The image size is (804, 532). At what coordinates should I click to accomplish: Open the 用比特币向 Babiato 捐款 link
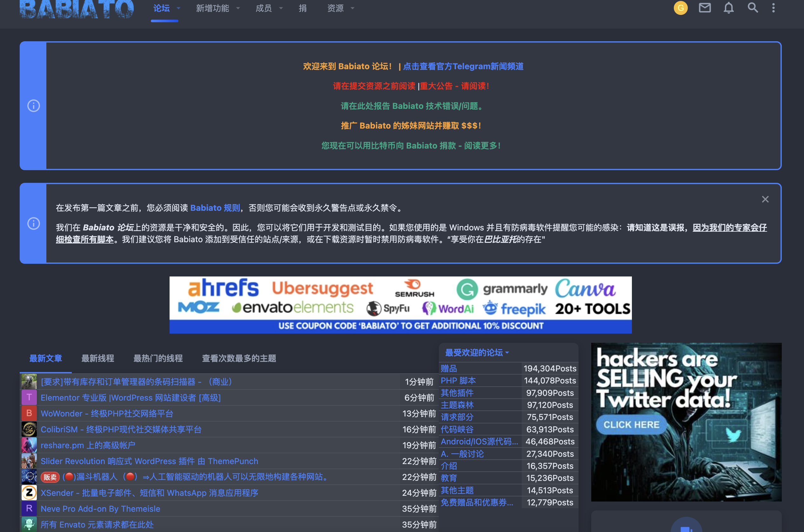pos(411,146)
